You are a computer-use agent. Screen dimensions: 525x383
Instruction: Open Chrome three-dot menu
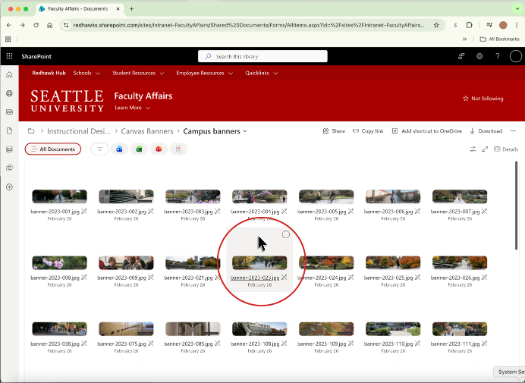(x=517, y=25)
